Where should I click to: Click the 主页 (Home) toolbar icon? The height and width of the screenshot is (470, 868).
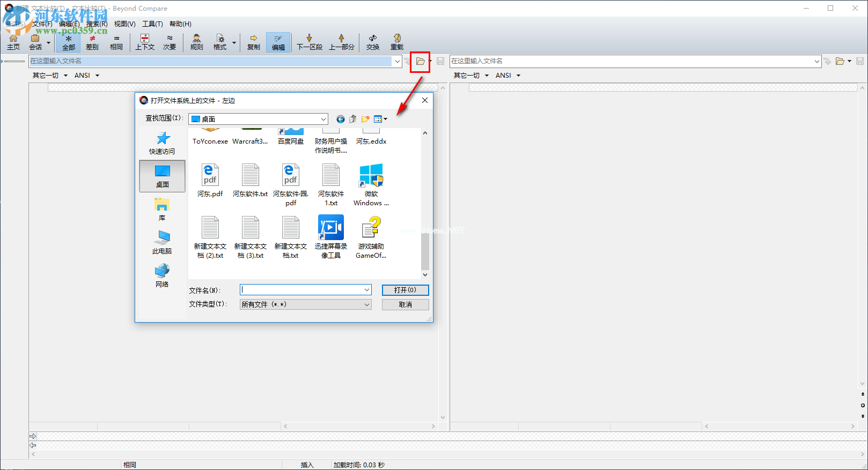(x=13, y=42)
